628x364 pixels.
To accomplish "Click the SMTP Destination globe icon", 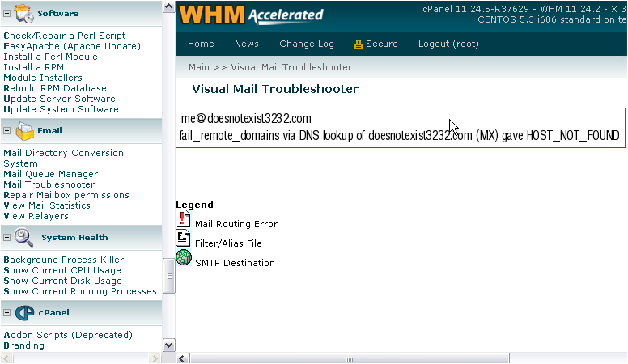I will tap(184, 257).
